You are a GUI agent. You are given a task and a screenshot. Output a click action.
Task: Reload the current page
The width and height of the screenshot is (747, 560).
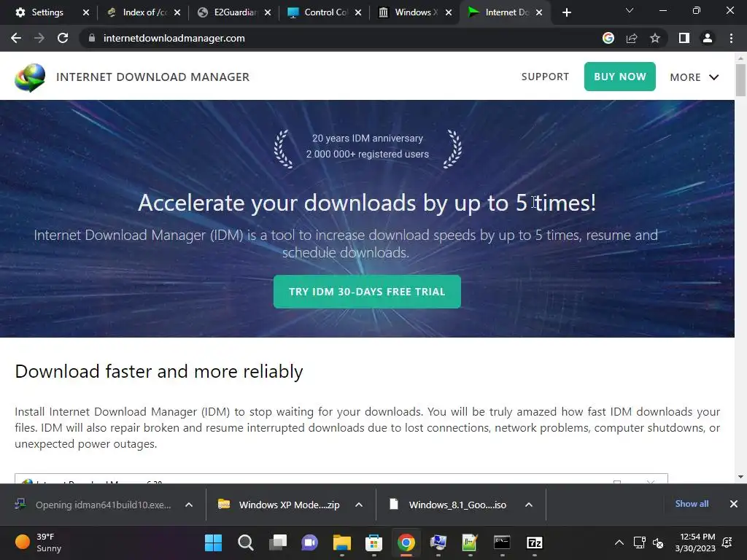63,38
